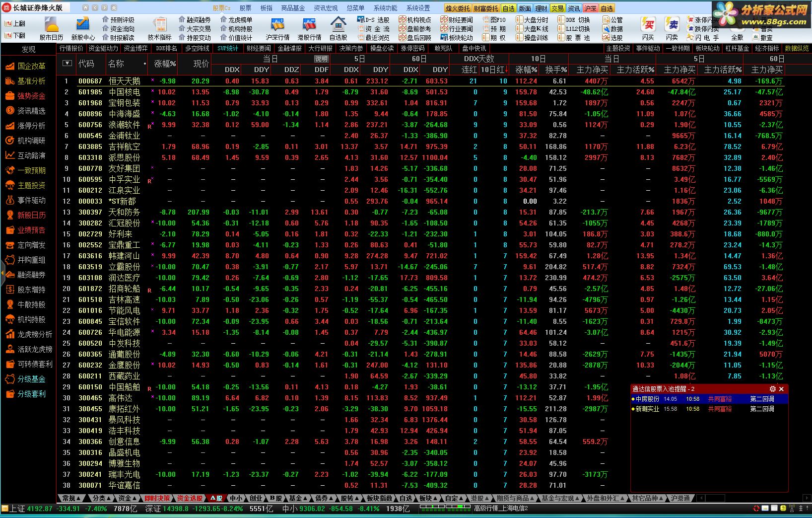The image size is (812, 518).
Task: Open 新股中心 chart icon in toolbar
Action: pos(83,28)
